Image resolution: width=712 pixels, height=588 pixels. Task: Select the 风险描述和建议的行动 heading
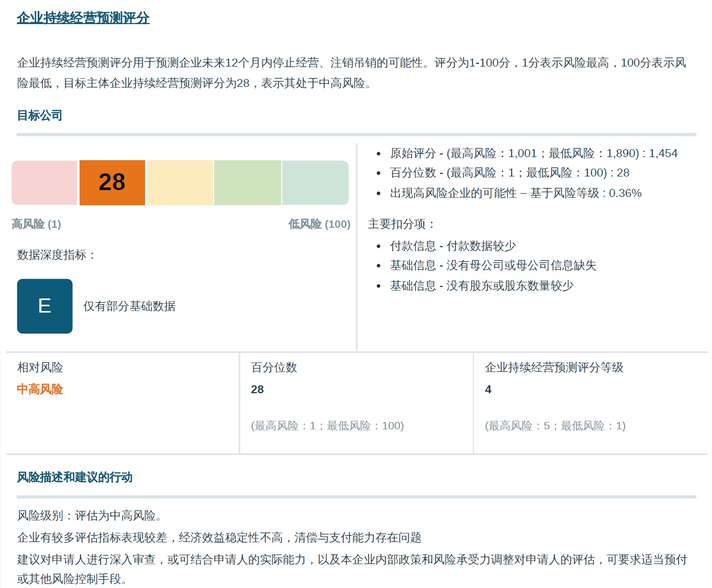click(74, 477)
